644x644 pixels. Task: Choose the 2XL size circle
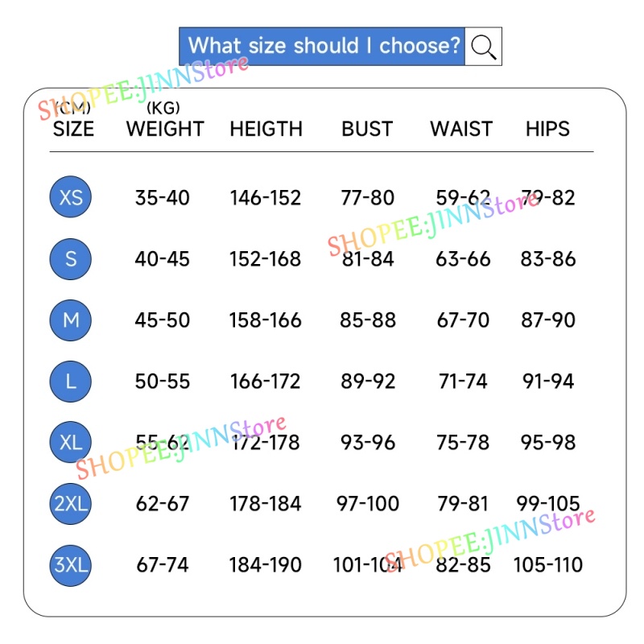coord(71,503)
